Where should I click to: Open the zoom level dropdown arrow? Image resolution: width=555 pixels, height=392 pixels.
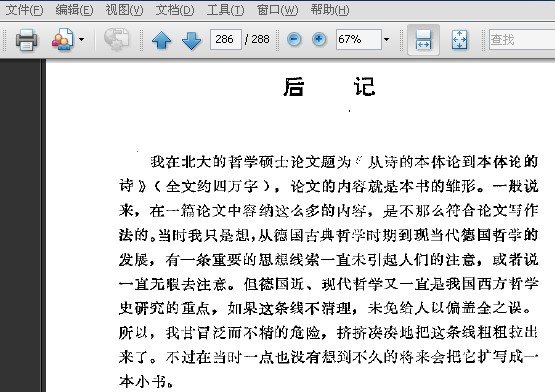pyautogui.click(x=387, y=39)
